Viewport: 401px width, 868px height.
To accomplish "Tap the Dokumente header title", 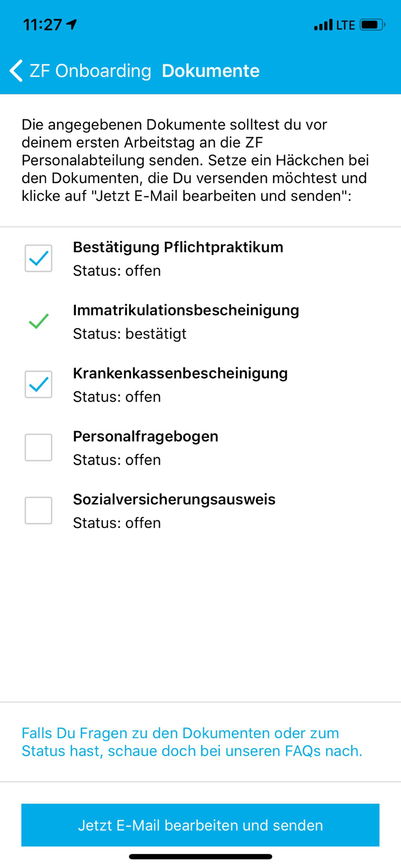I will [x=210, y=71].
